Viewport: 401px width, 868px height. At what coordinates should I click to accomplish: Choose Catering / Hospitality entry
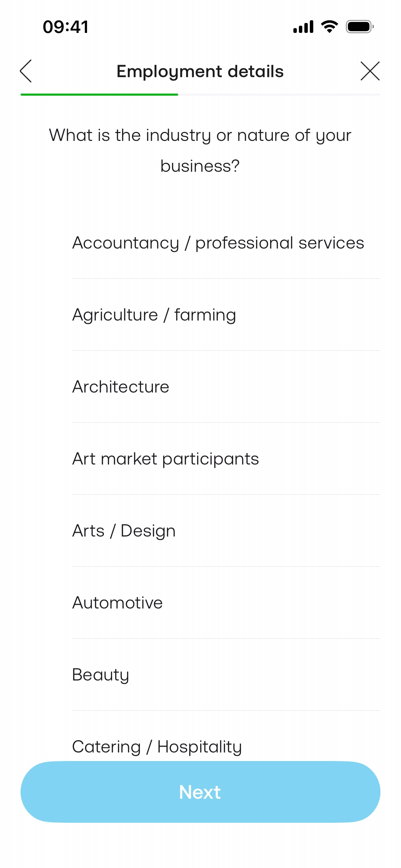coord(157,746)
